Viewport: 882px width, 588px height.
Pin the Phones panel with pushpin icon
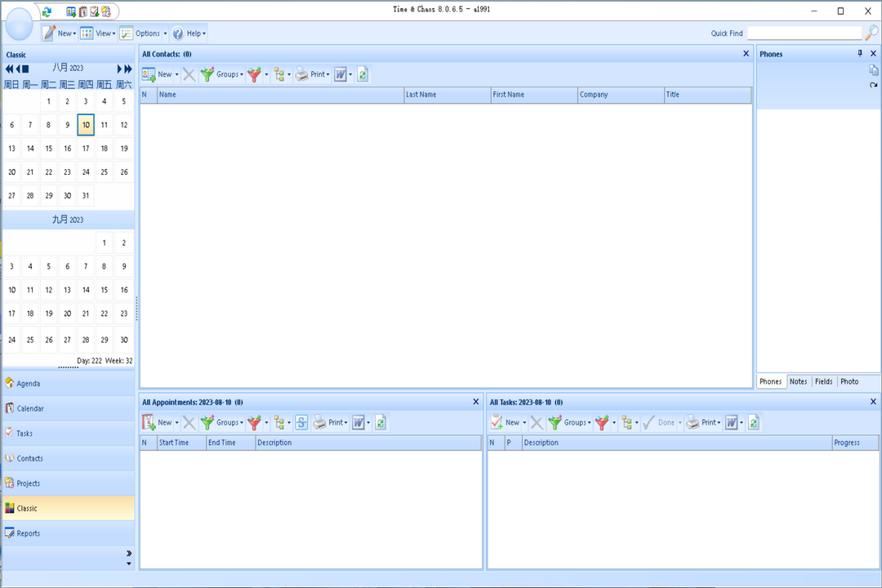coord(859,54)
